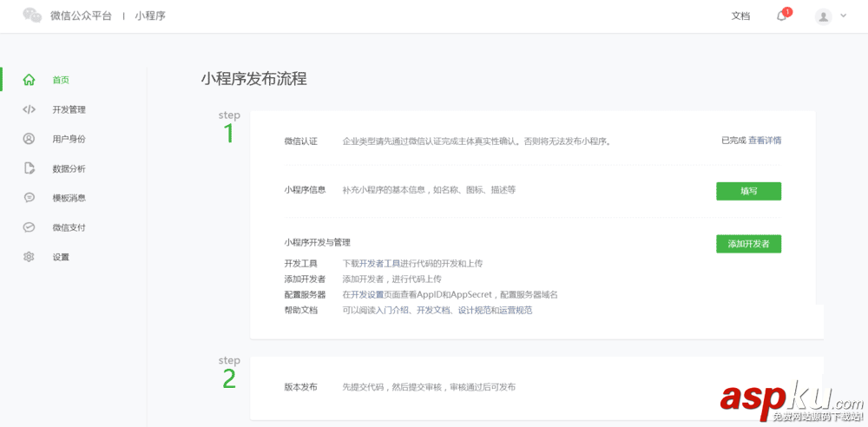Click the WeChat logo in header
Screen dimensions: 868x427
[32, 16]
